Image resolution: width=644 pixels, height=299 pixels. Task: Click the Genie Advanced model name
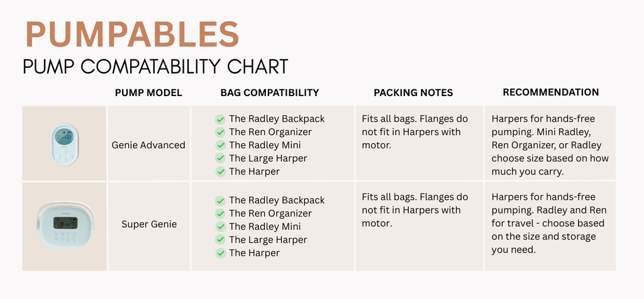coord(148,145)
